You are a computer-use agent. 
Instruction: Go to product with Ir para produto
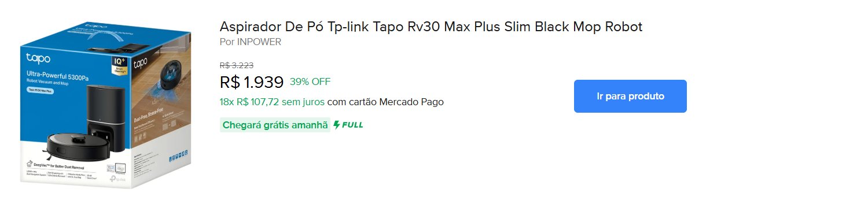pos(630,96)
